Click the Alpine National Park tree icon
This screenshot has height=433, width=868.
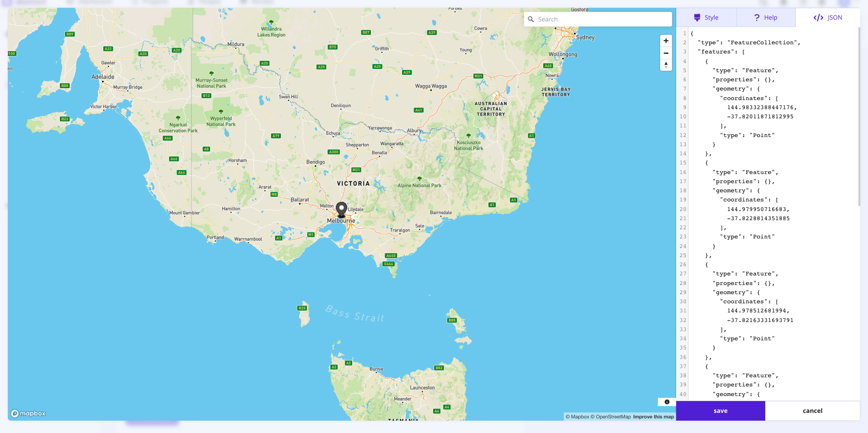click(419, 179)
